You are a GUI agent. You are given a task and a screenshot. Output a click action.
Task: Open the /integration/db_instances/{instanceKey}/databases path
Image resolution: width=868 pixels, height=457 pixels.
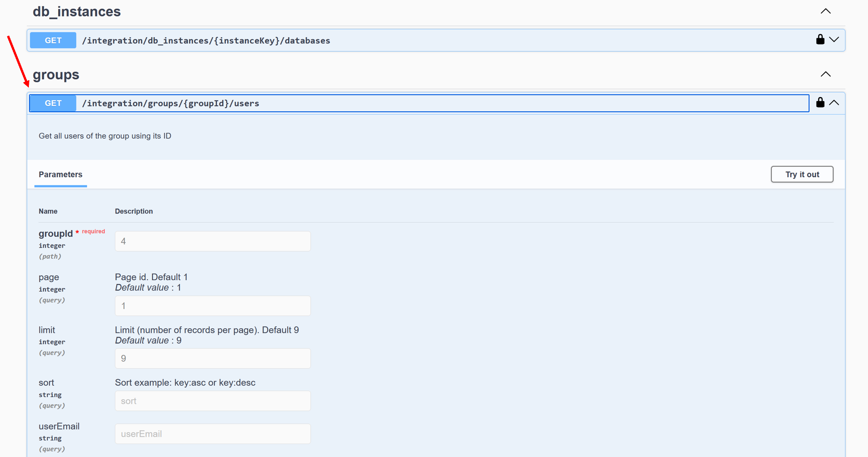(206, 41)
